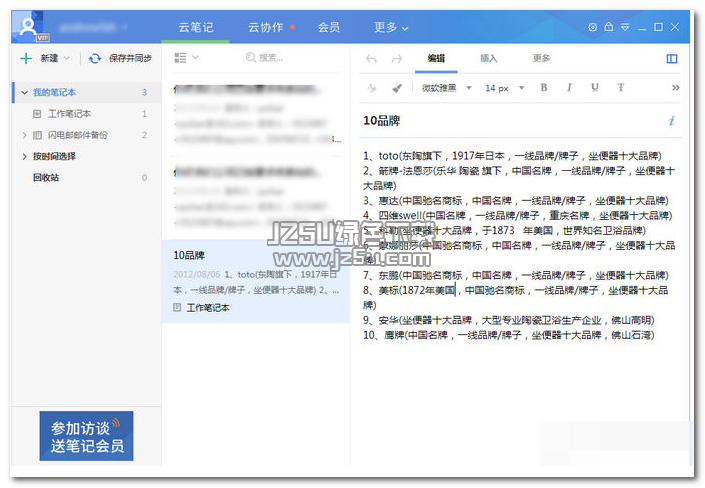Screen dimensions: 705x488
Task: Toggle bold formatting
Action: (544, 87)
